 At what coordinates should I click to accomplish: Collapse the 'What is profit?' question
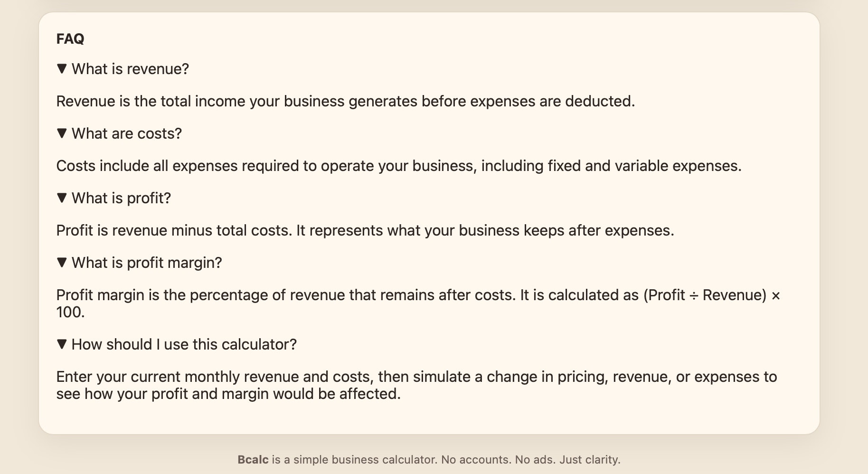click(114, 198)
